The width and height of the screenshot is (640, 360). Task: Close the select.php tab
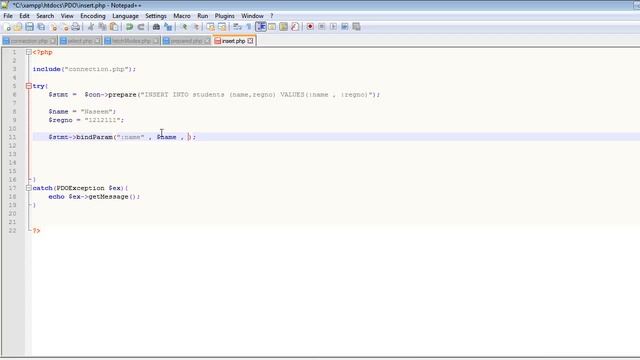point(97,41)
